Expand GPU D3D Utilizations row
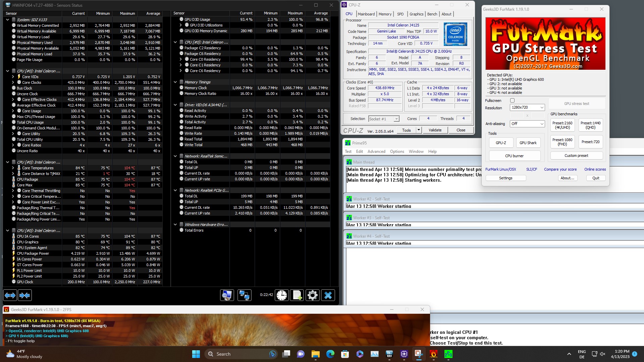The width and height of the screenshot is (644, 362). point(180,25)
